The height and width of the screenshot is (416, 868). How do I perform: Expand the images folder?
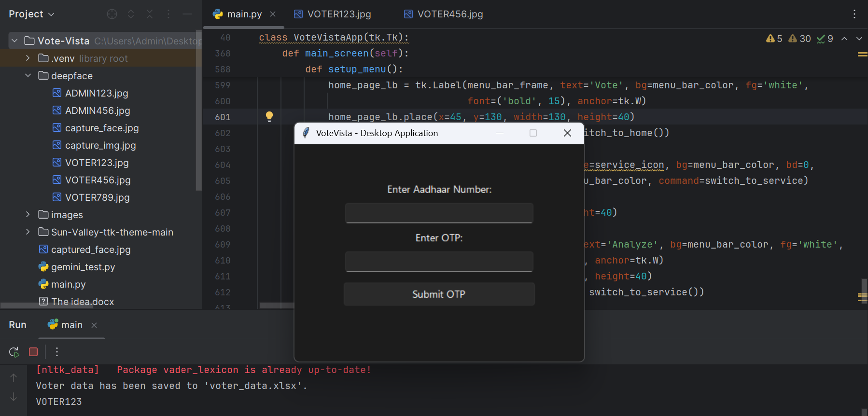28,214
